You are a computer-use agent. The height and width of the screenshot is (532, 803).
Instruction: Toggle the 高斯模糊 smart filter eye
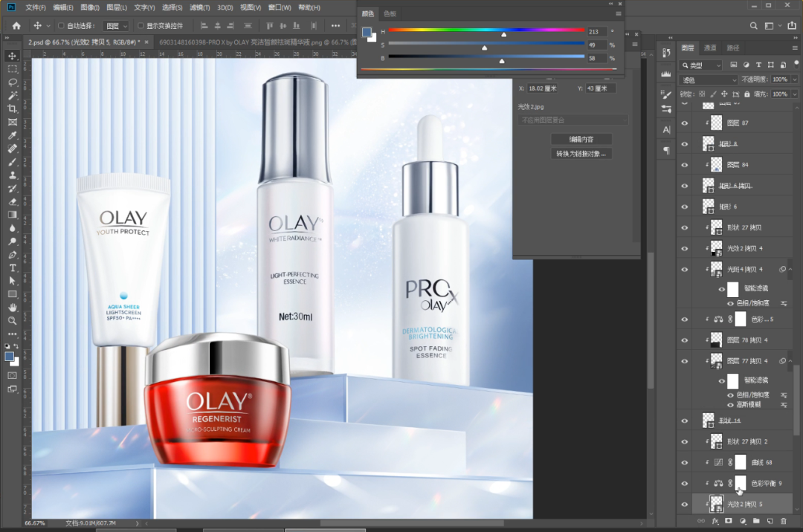[730, 405]
